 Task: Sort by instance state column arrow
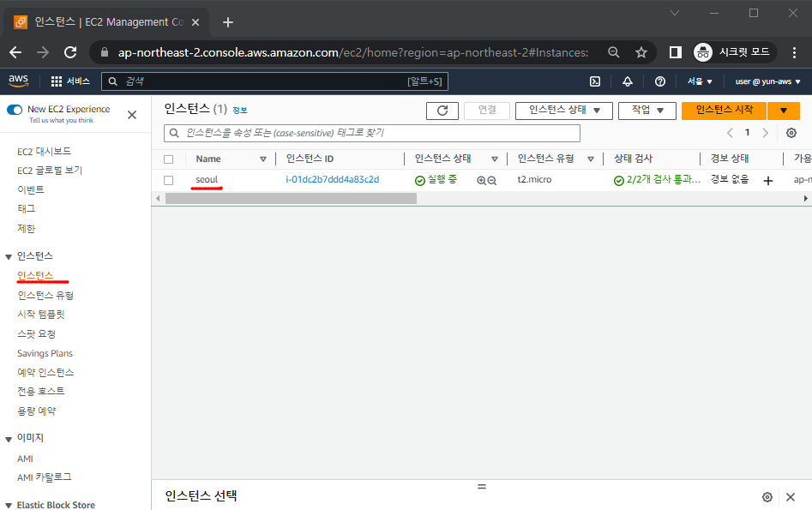coord(495,159)
